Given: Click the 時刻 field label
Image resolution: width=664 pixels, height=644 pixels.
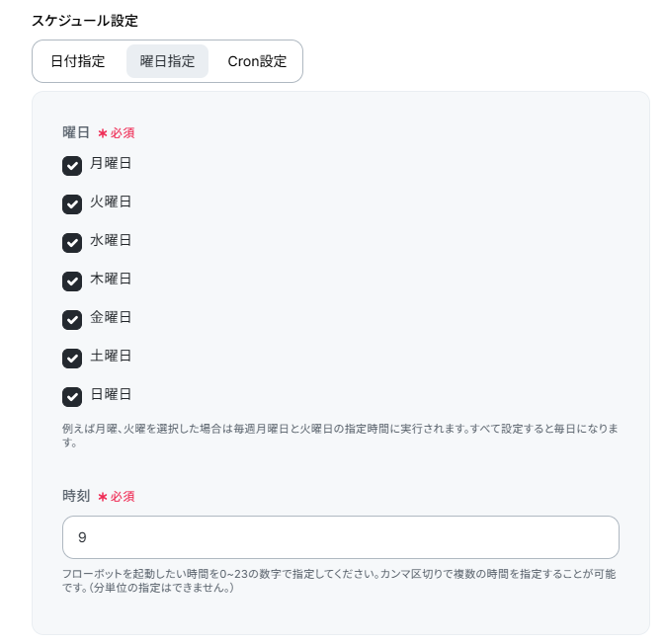Looking at the screenshot, I should (x=76, y=496).
